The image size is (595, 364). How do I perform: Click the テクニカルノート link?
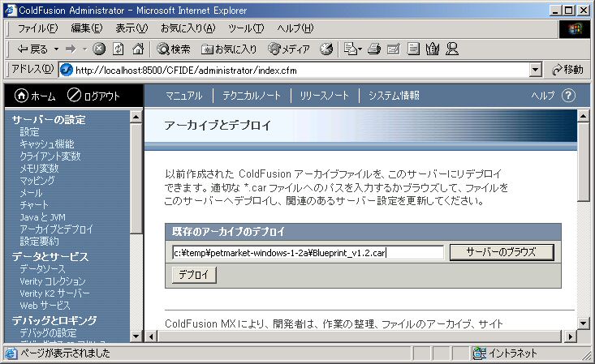pyautogui.click(x=252, y=96)
